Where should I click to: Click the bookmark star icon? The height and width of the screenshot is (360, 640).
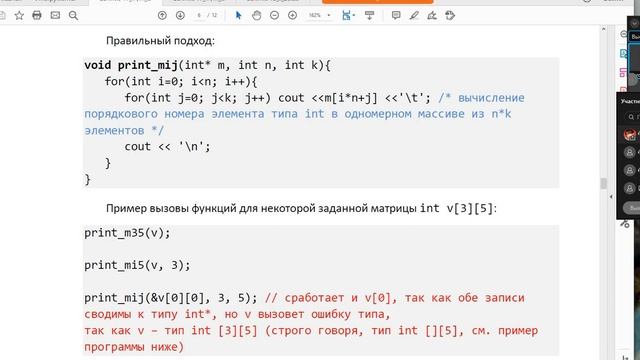coord(19,16)
